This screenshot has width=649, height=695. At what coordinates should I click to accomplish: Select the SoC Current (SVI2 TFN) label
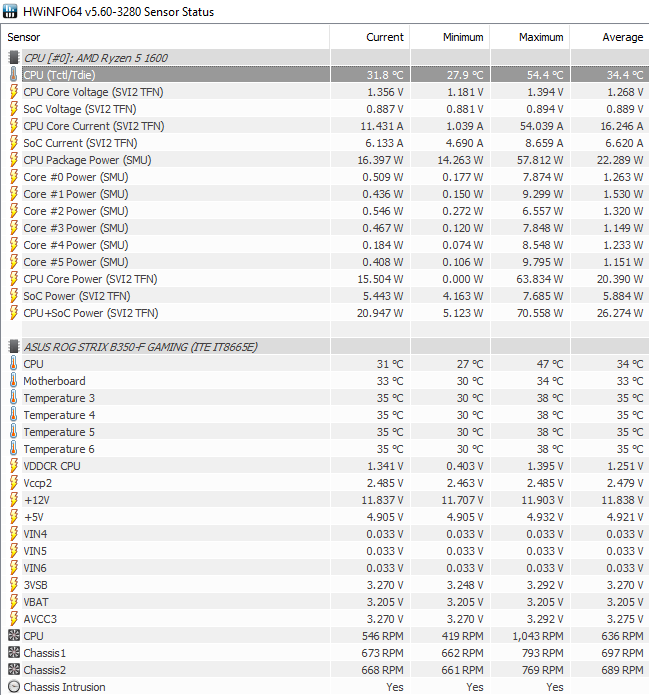coord(80,143)
